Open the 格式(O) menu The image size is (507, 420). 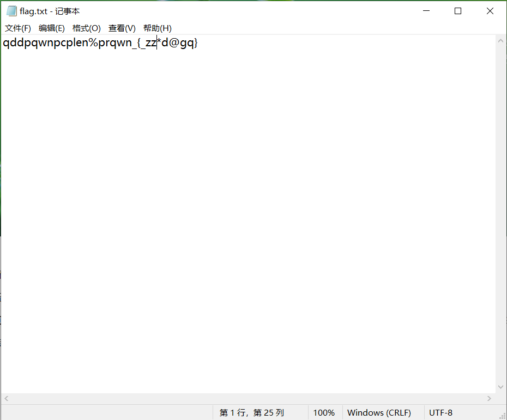(x=87, y=28)
